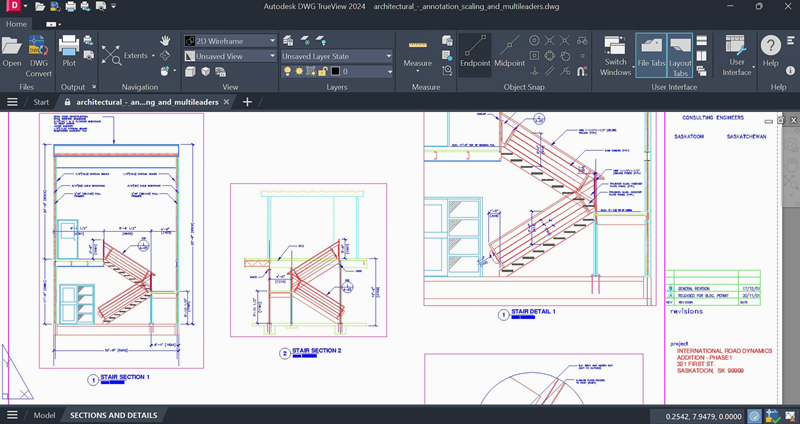The height and width of the screenshot is (424, 800).
Task: Click small Plot Preview icon in Output panel
Action: [88, 55]
